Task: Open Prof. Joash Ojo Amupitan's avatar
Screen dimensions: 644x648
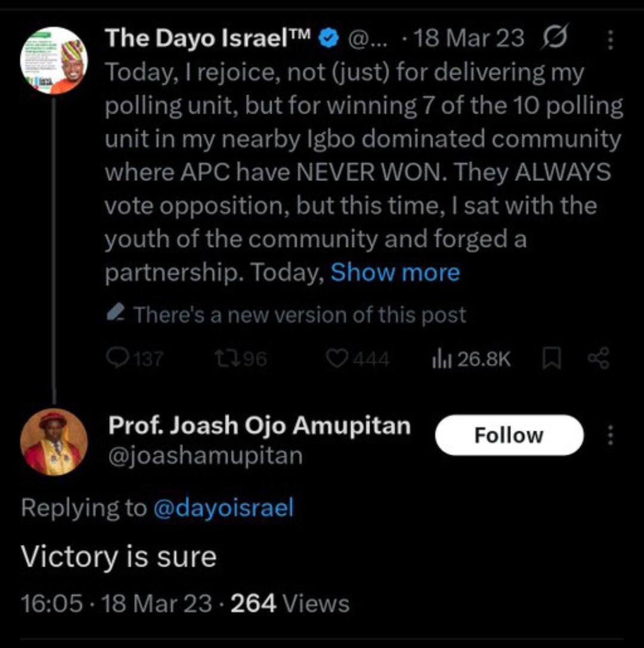Action: pos(54,442)
